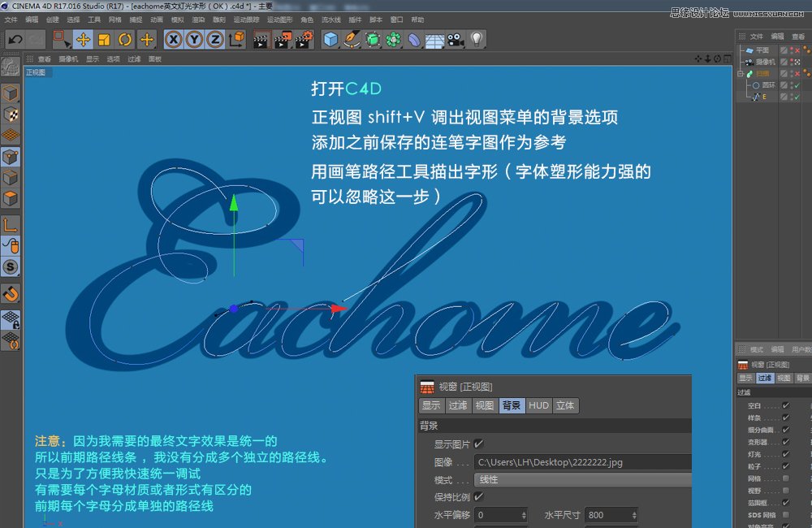Open the 水平尺寸 value dropdown showing 800
Image resolution: width=812 pixels, height=528 pixels.
pos(633,514)
